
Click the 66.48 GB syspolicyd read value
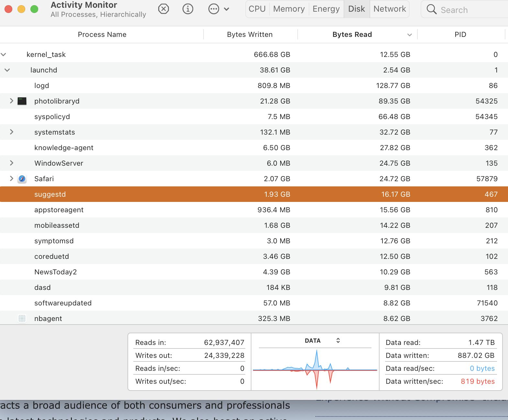point(394,116)
